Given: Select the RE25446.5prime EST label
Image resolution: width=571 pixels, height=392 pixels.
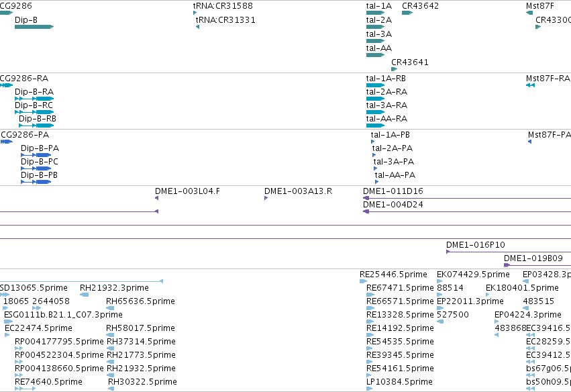Looking at the screenshot, I should [x=393, y=275].
